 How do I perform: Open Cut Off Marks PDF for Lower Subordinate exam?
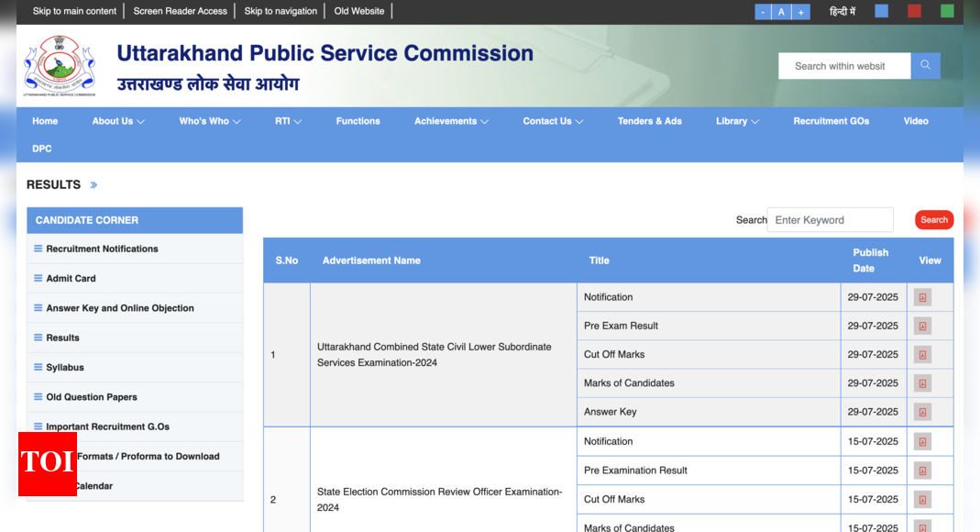click(x=922, y=355)
